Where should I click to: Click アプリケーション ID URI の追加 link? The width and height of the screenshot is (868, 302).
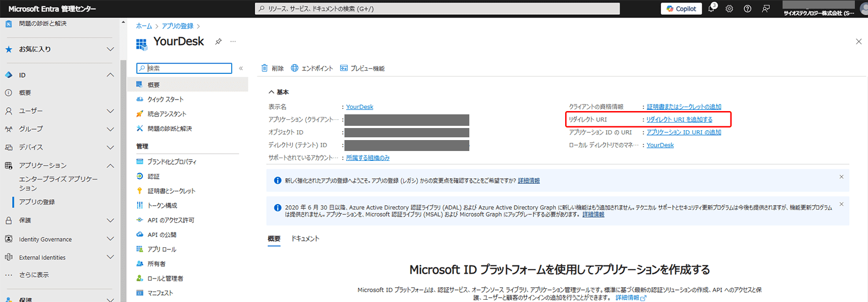pos(684,132)
